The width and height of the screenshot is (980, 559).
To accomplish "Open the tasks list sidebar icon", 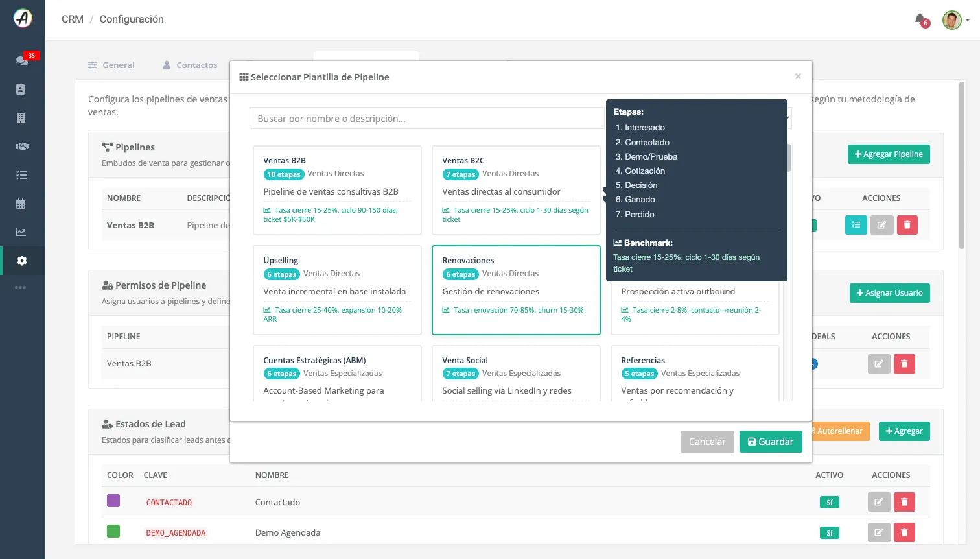I will 21,175.
